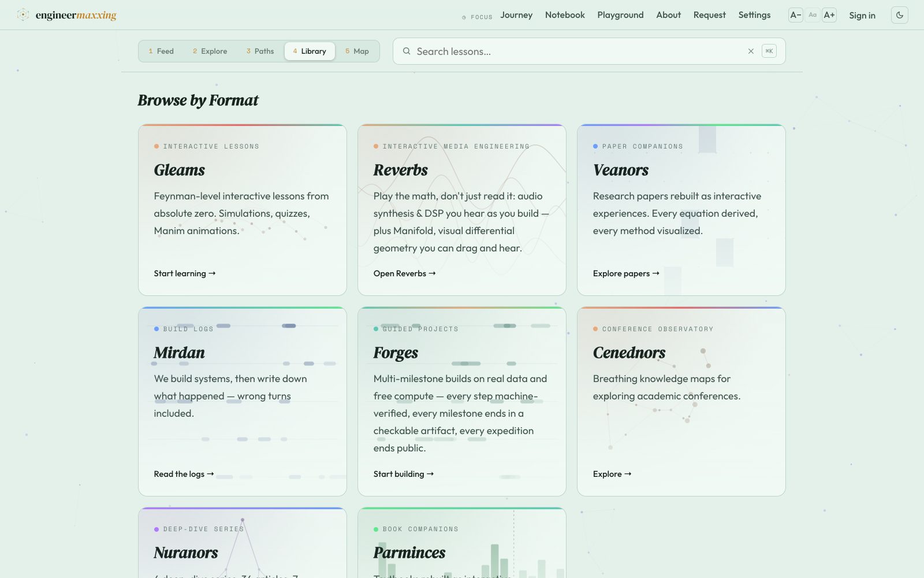
Task: Open the Parminces book companions card
Action: [x=462, y=543]
